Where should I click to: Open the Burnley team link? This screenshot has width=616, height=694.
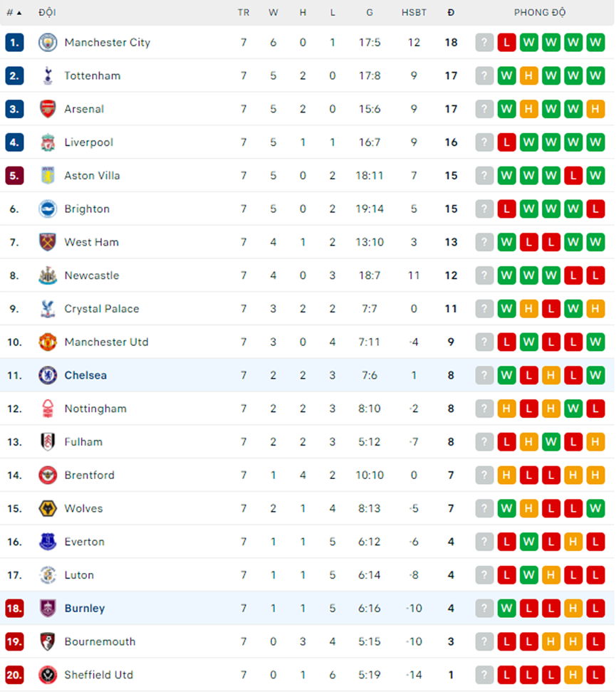(85, 609)
